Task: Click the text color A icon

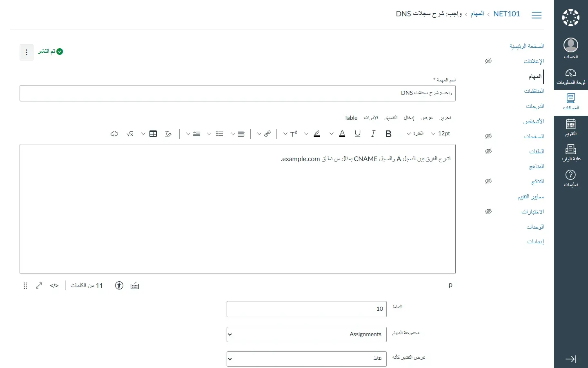Action: (x=342, y=134)
